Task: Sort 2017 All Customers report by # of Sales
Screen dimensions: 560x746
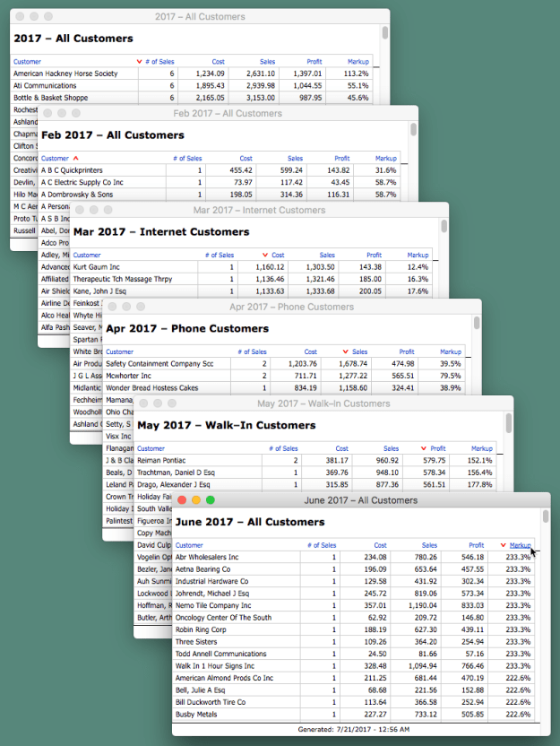Action: [159, 62]
